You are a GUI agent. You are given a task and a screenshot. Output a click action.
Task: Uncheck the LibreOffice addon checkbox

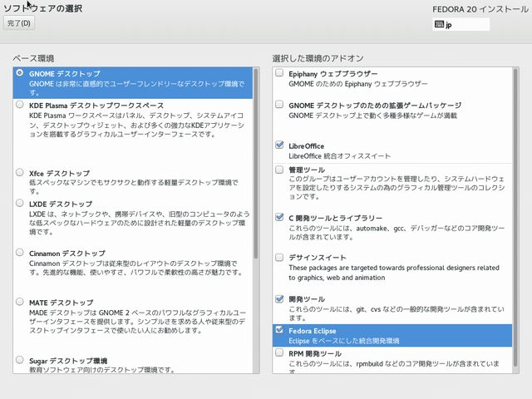[279, 145]
